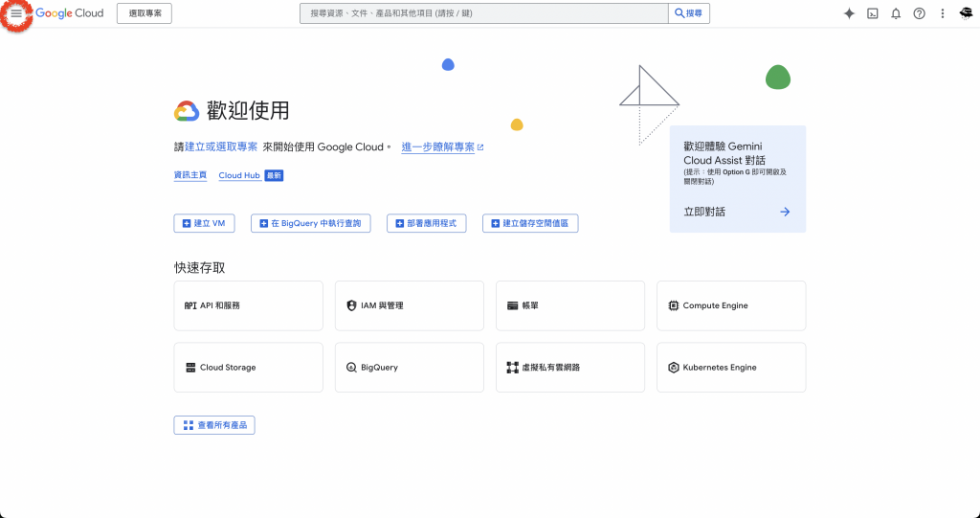980x518 pixels.
Task: Open 建立或選取專案 link
Action: (x=221, y=147)
